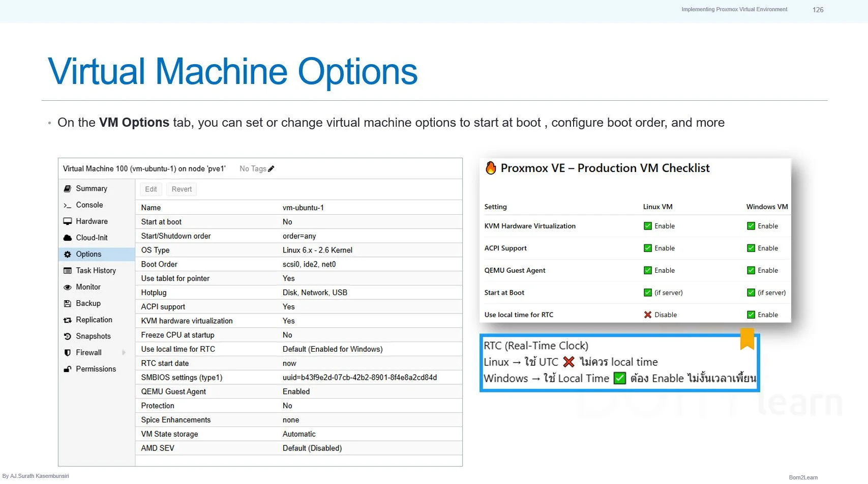868x484 pixels.
Task: Click the Revert button
Action: tap(182, 189)
